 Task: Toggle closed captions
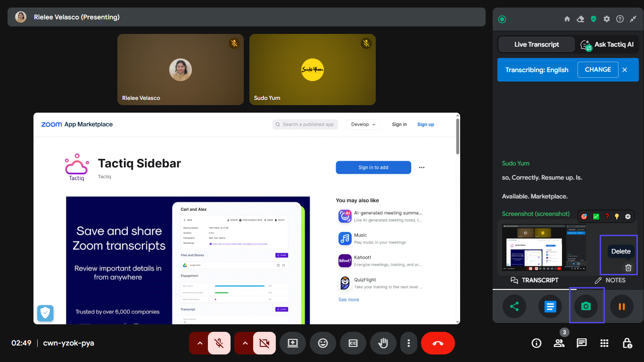tap(353, 343)
